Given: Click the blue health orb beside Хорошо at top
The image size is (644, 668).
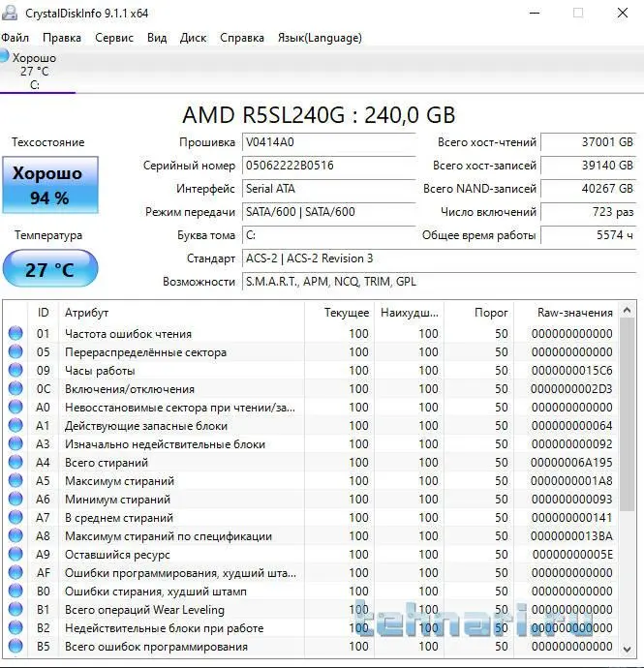Looking at the screenshot, I should (4, 56).
